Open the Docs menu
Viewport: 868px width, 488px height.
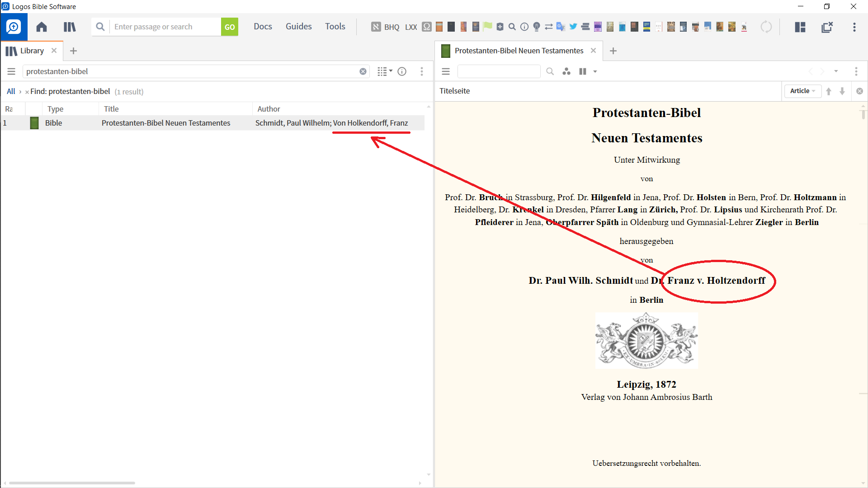tap(263, 27)
